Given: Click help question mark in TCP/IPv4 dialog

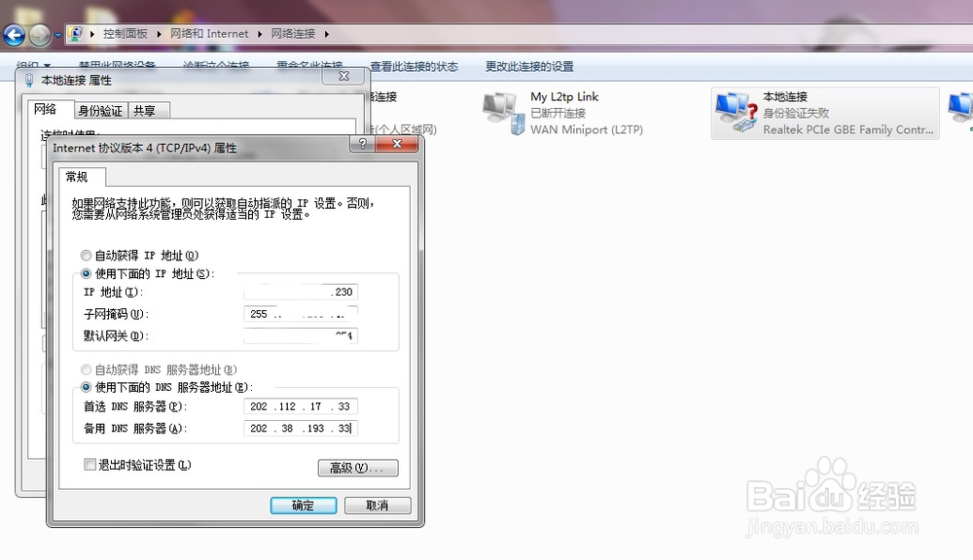Looking at the screenshot, I should pos(363,144).
